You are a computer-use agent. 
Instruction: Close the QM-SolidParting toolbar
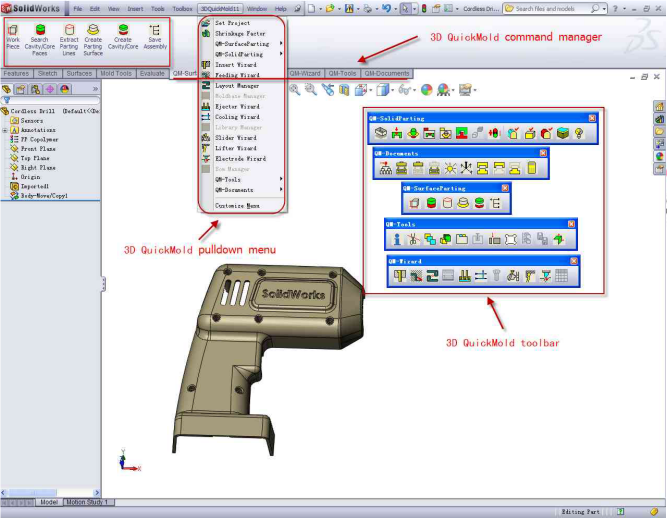(x=592, y=118)
